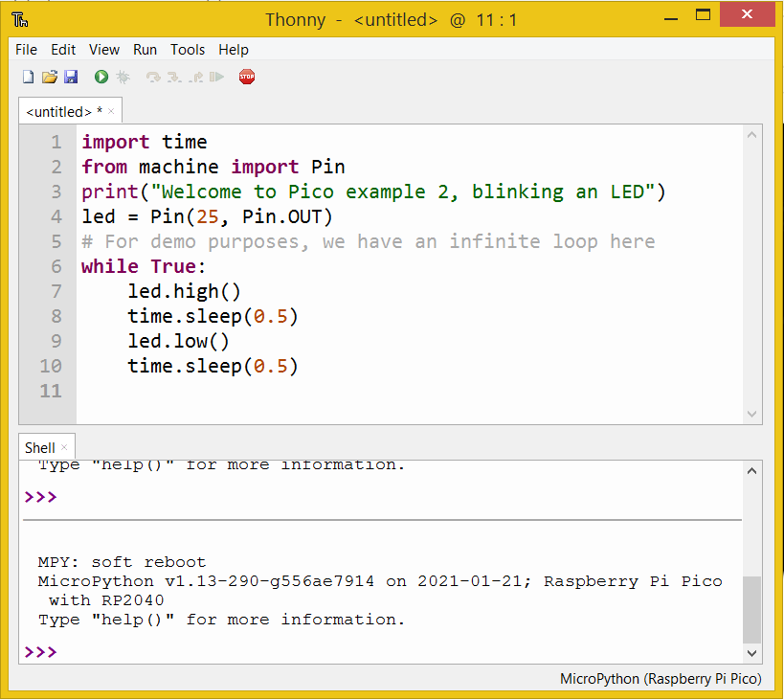Viewport: 784px width, 700px height.
Task: Click 'MPY: soft reboot' in Shell
Action: [x=122, y=562]
